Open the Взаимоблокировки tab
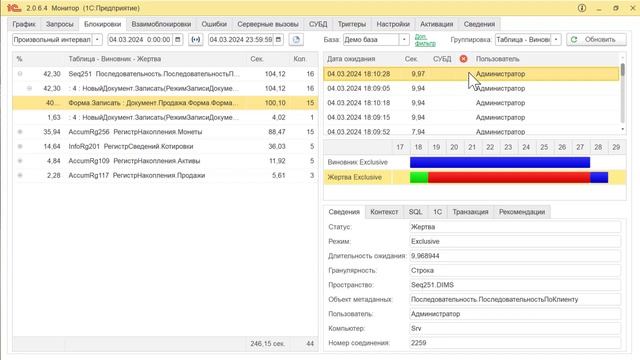 pyautogui.click(x=161, y=24)
